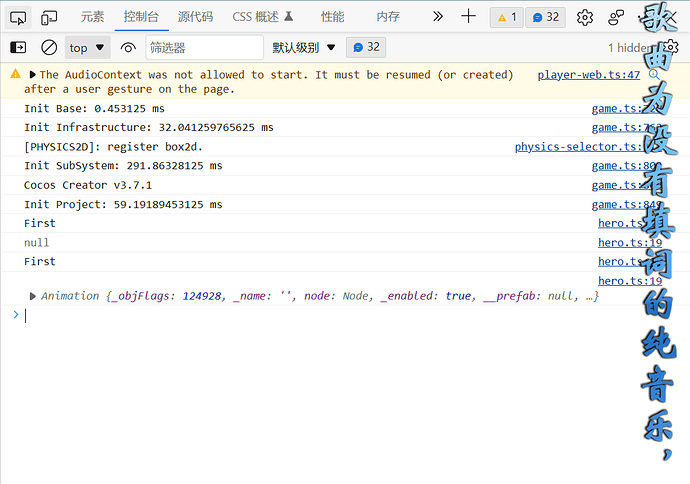The width and height of the screenshot is (690, 484).
Task: Expand the Animation object entry
Action: [32, 296]
